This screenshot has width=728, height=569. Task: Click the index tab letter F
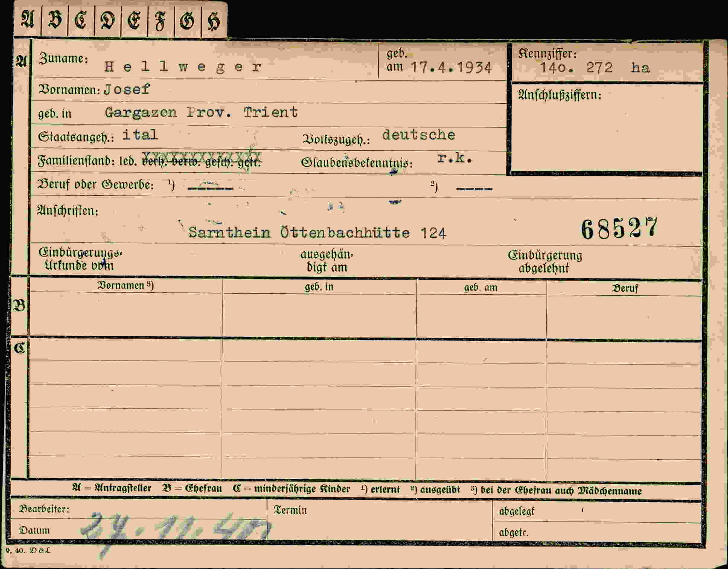click(160, 21)
